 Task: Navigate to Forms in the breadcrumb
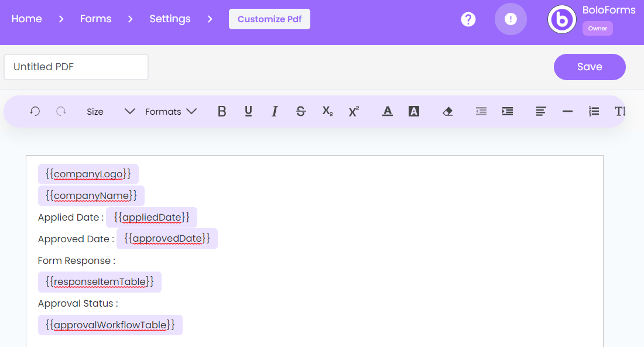[95, 19]
